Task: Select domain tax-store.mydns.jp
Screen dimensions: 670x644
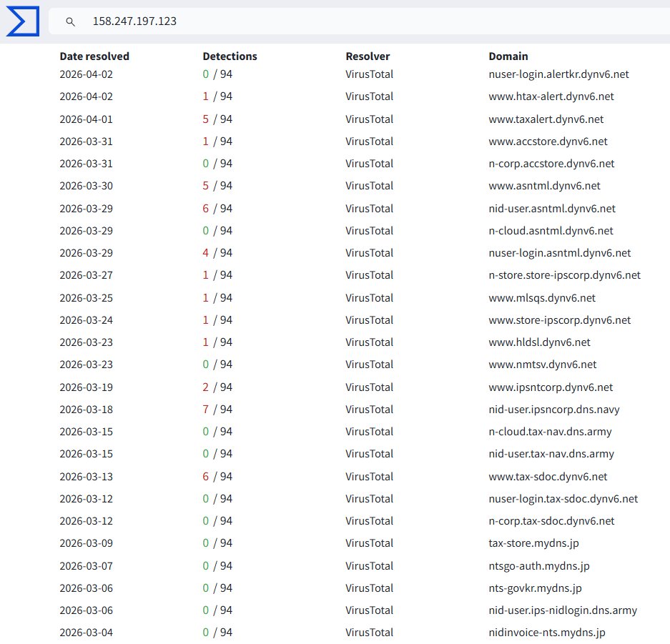Action: [533, 543]
